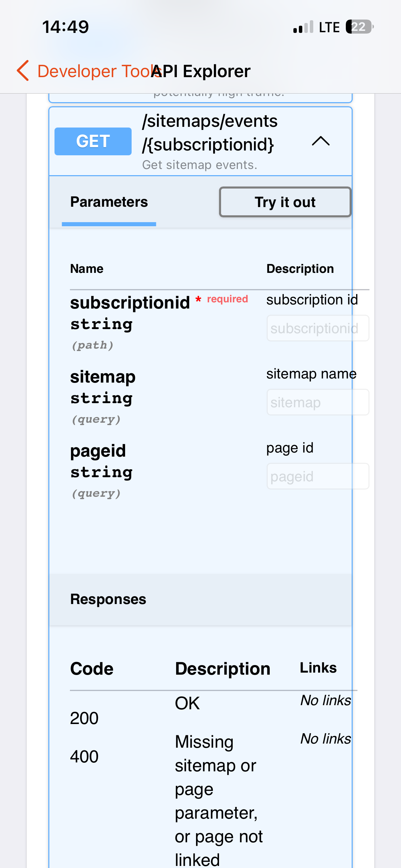Image resolution: width=401 pixels, height=868 pixels.
Task: Tap the battery indicator in status bar
Action: [359, 27]
